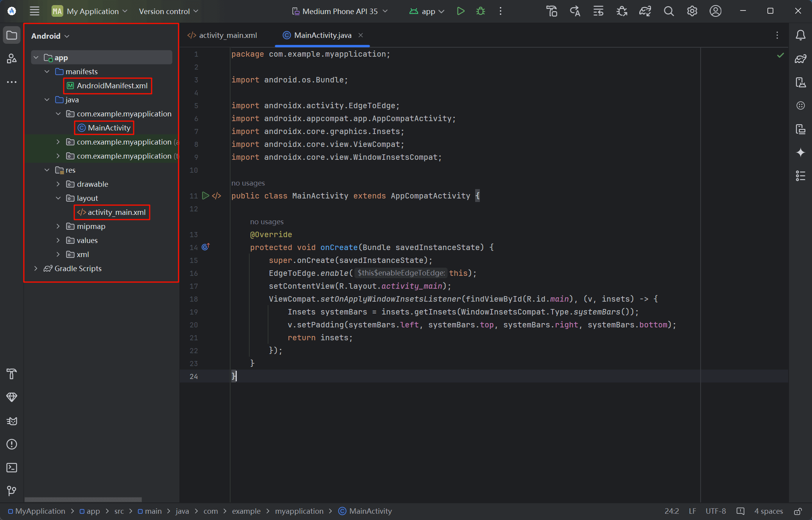Click Search Everywhere magnifier icon

pyautogui.click(x=669, y=11)
